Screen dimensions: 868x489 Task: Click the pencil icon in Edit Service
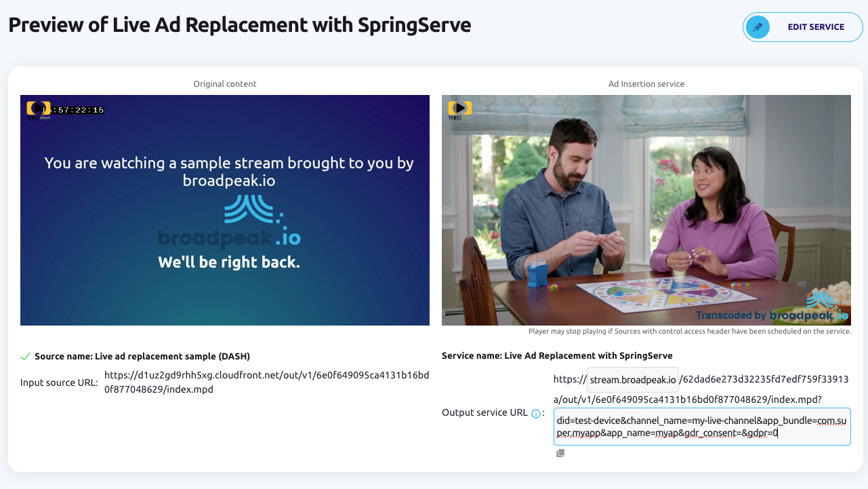pyautogui.click(x=758, y=27)
